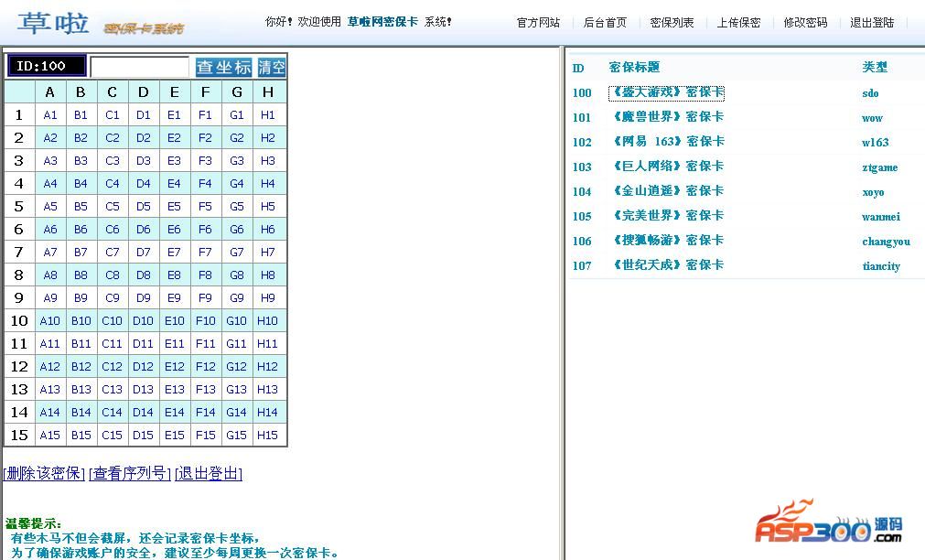This screenshot has height=560, width=925.
Task: Select grid cell B7
Action: tap(81, 253)
